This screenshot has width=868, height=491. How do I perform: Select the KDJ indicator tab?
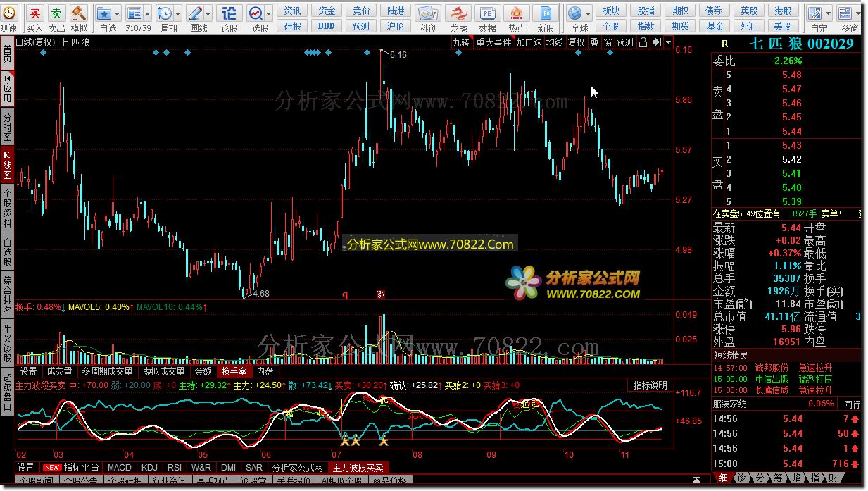pyautogui.click(x=149, y=468)
